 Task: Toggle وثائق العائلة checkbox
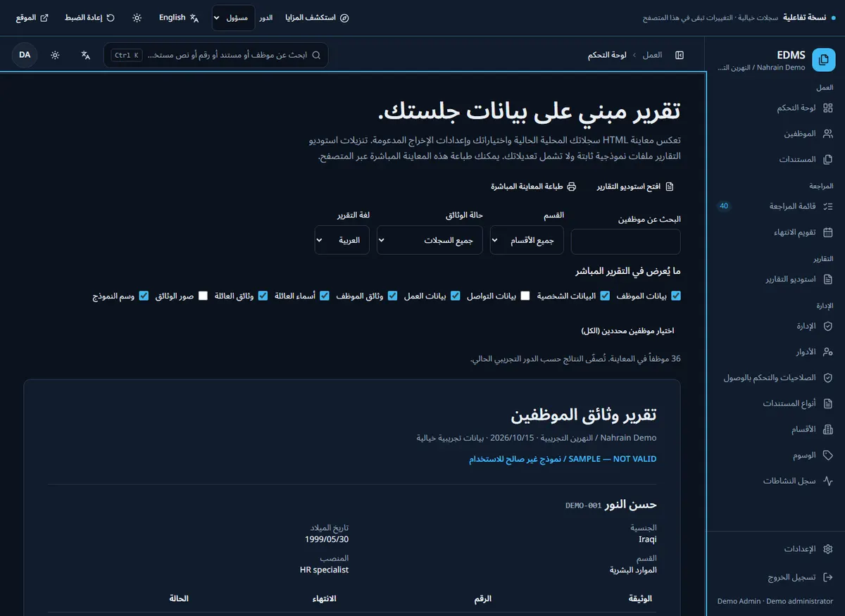(x=263, y=296)
